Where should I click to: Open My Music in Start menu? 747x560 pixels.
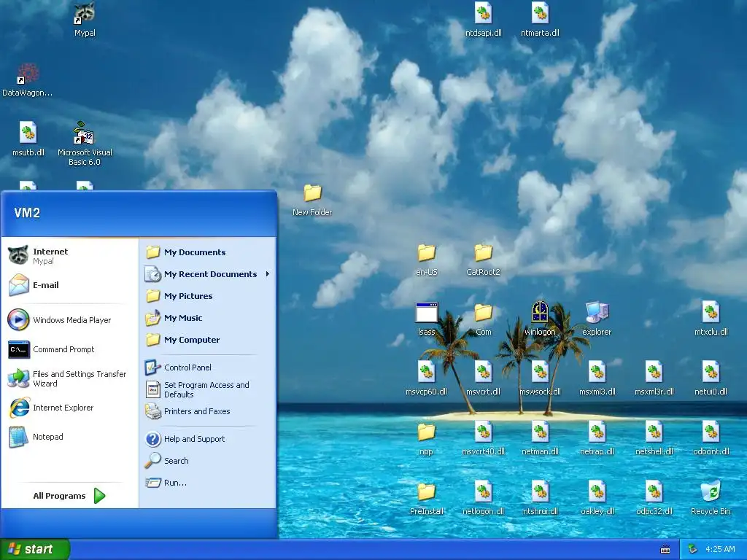[x=208, y=318]
